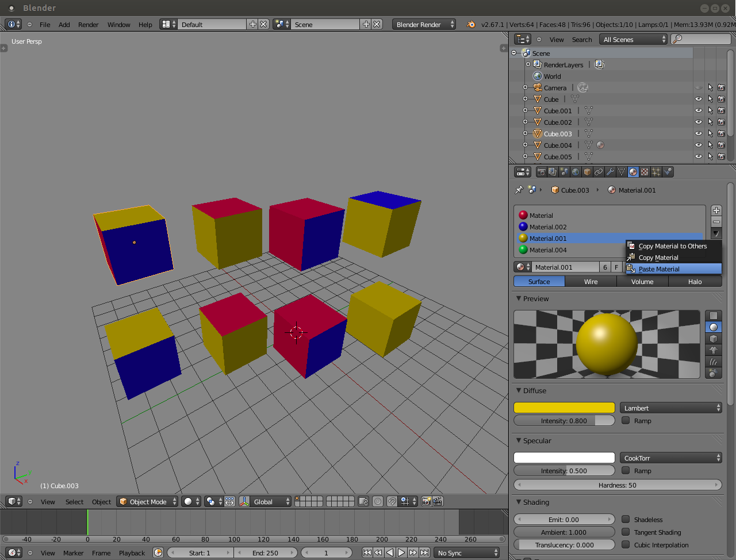Open the CookTorr specular shader dropdown

pos(671,458)
